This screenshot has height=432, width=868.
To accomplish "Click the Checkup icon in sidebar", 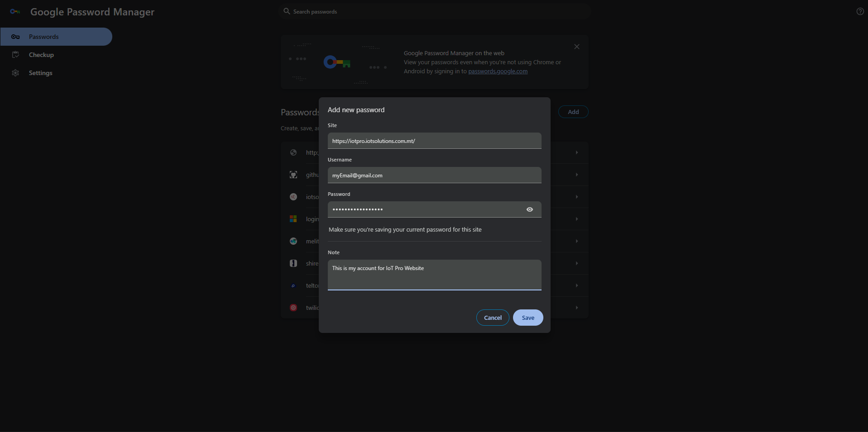I will (15, 55).
